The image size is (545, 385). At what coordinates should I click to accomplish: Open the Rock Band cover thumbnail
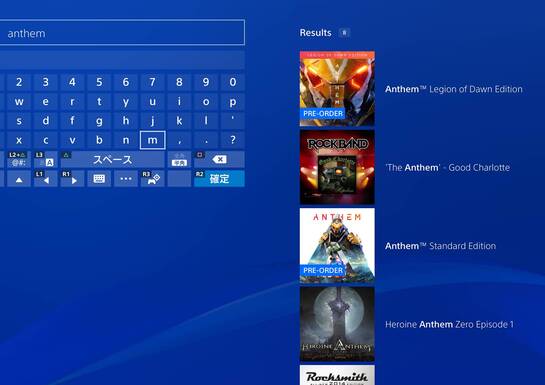tap(337, 167)
